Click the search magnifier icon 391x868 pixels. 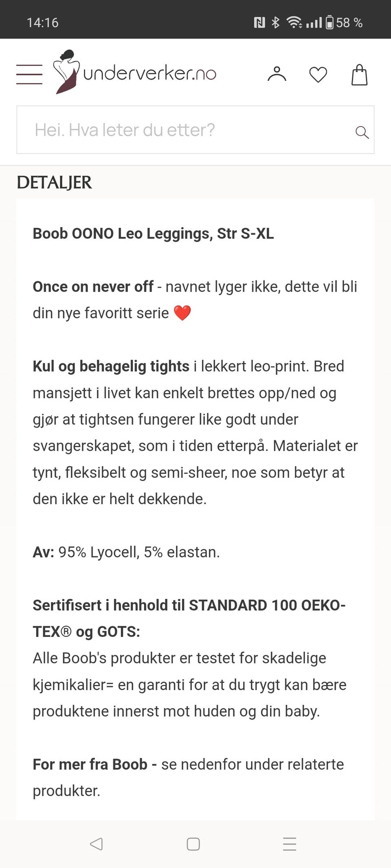click(x=362, y=132)
